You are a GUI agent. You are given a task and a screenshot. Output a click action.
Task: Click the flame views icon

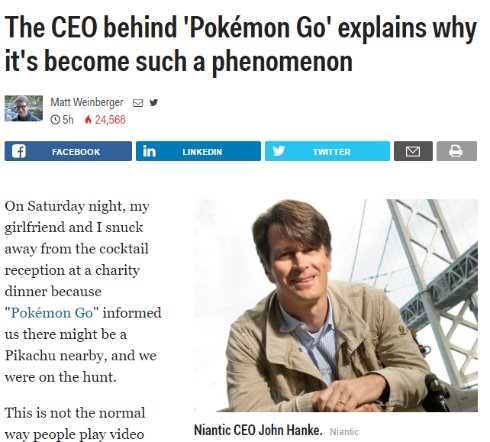(88, 120)
